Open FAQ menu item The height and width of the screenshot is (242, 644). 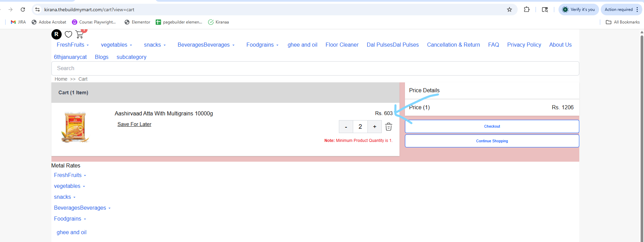pos(493,45)
